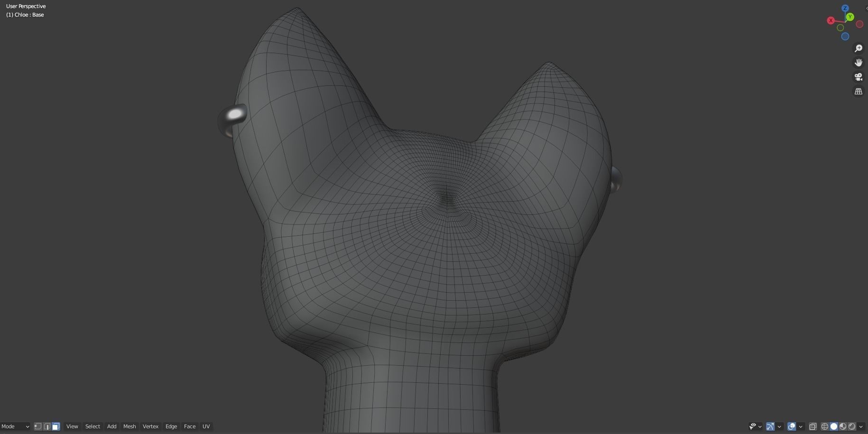868x434 pixels.
Task: Snap view to negative Z axis circle
Action: point(845,37)
